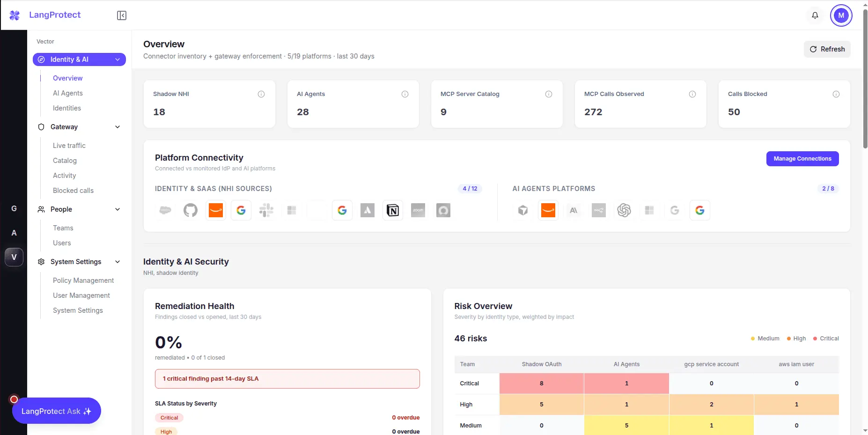The height and width of the screenshot is (435, 868).
Task: Open Identities in sidebar
Action: coord(67,108)
